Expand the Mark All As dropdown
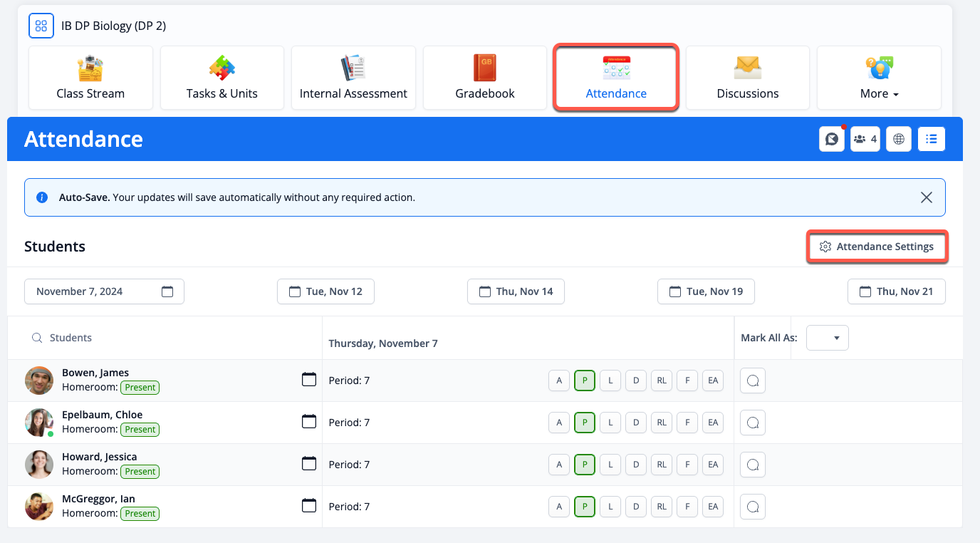The image size is (980, 543). [828, 338]
